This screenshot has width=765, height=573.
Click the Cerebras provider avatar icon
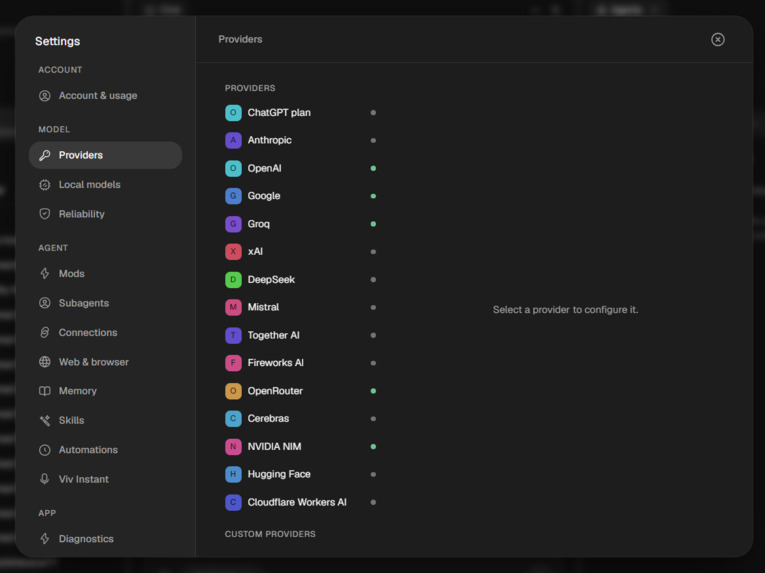coord(233,419)
